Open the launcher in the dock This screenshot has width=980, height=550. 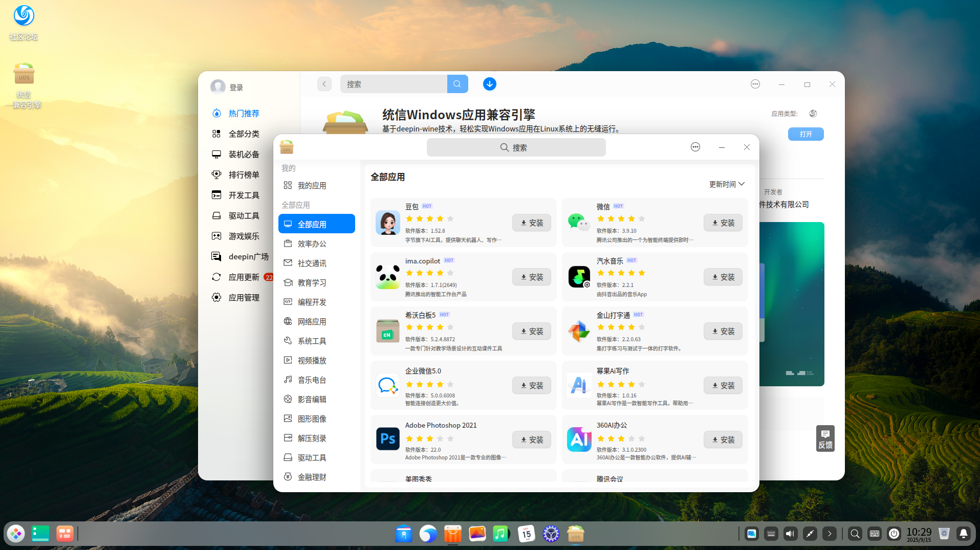pyautogui.click(x=16, y=534)
